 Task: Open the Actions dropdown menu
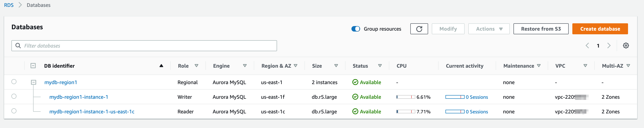[x=489, y=29]
